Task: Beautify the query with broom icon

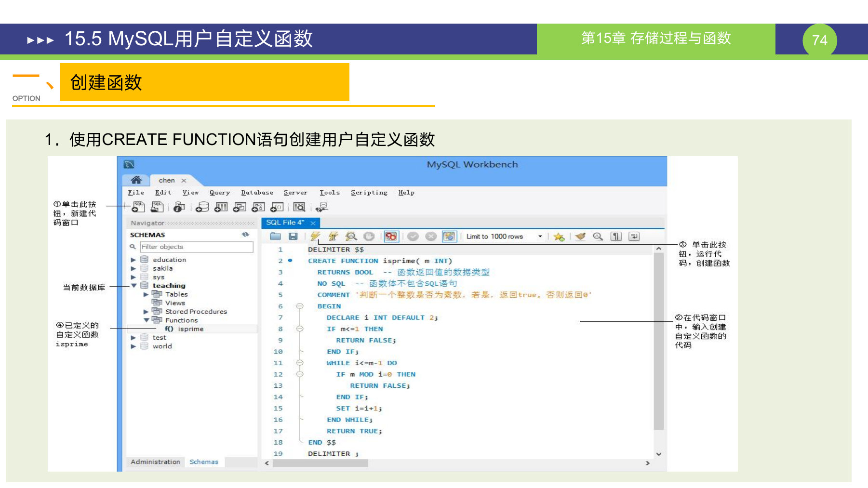Action: pyautogui.click(x=580, y=237)
